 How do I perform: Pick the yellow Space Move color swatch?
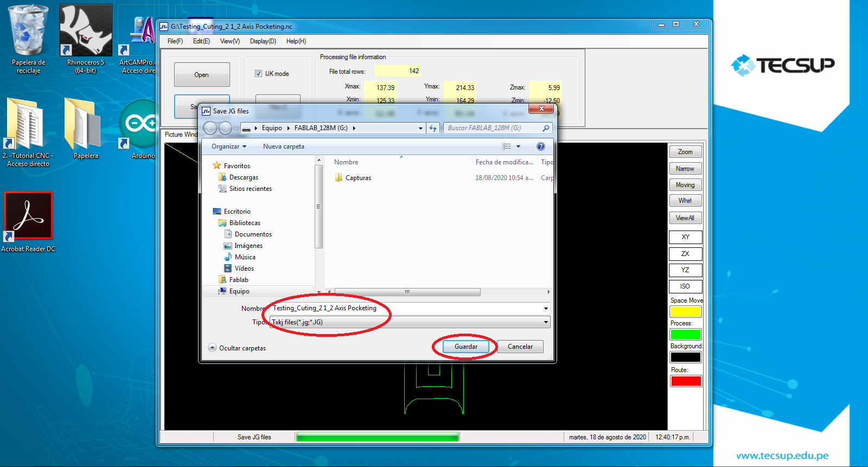pyautogui.click(x=686, y=312)
